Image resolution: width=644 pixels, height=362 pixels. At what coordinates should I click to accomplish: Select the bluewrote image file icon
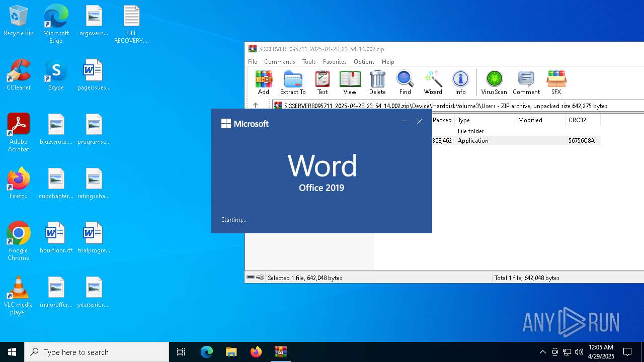click(56, 130)
